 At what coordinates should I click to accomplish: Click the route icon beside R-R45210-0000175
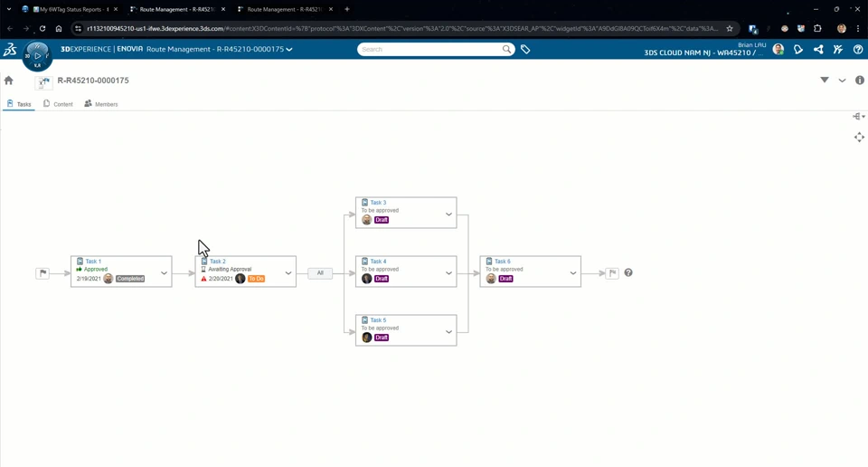[43, 82]
